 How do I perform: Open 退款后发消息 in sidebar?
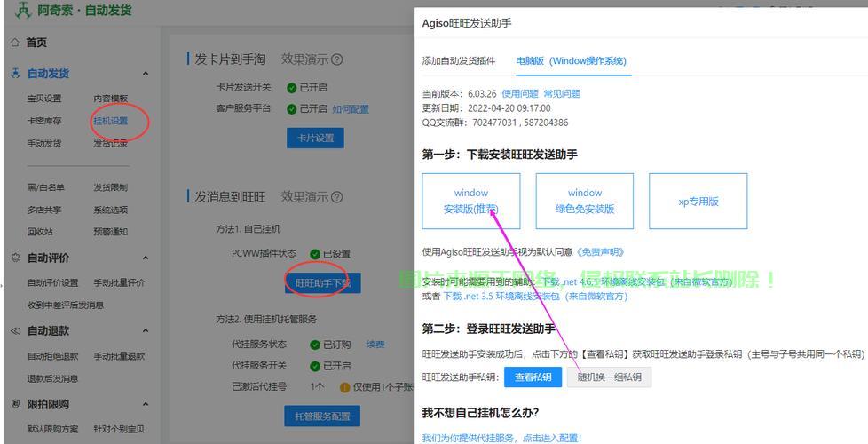[x=52, y=378]
